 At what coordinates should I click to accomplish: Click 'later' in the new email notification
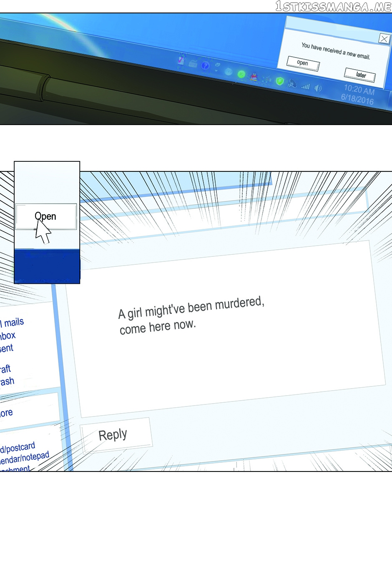[x=360, y=75]
